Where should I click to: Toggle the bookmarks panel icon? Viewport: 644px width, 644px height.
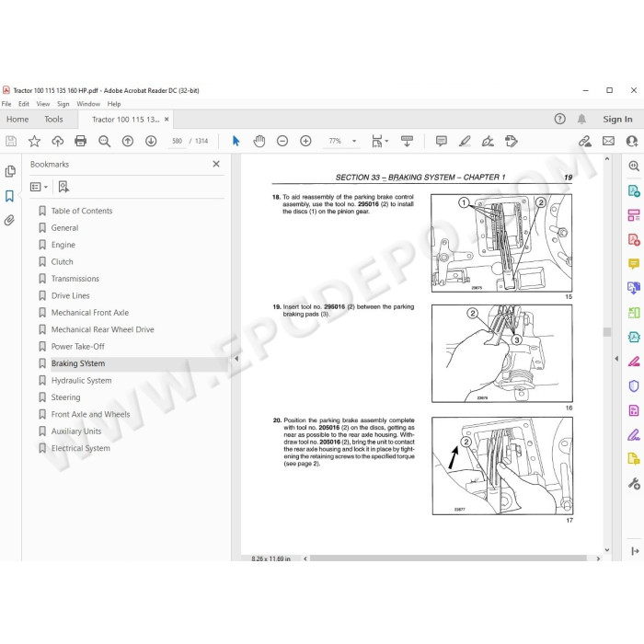click(x=9, y=196)
